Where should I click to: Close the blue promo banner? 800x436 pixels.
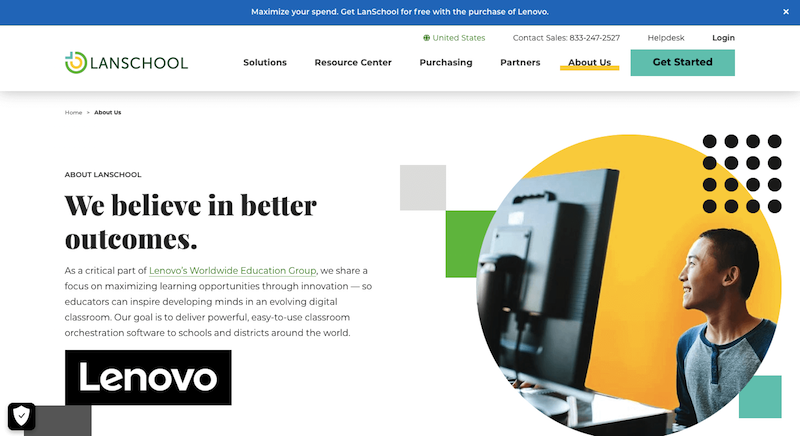pos(786,12)
